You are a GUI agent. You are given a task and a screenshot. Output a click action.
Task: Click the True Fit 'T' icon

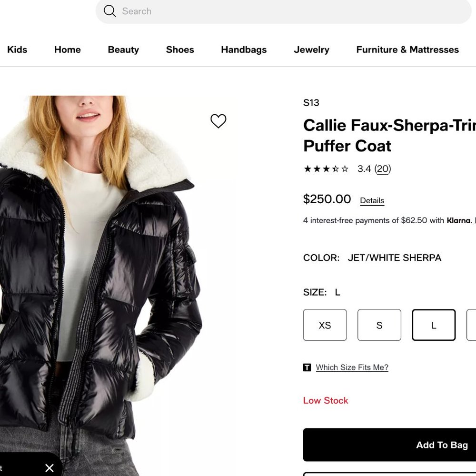[307, 367]
